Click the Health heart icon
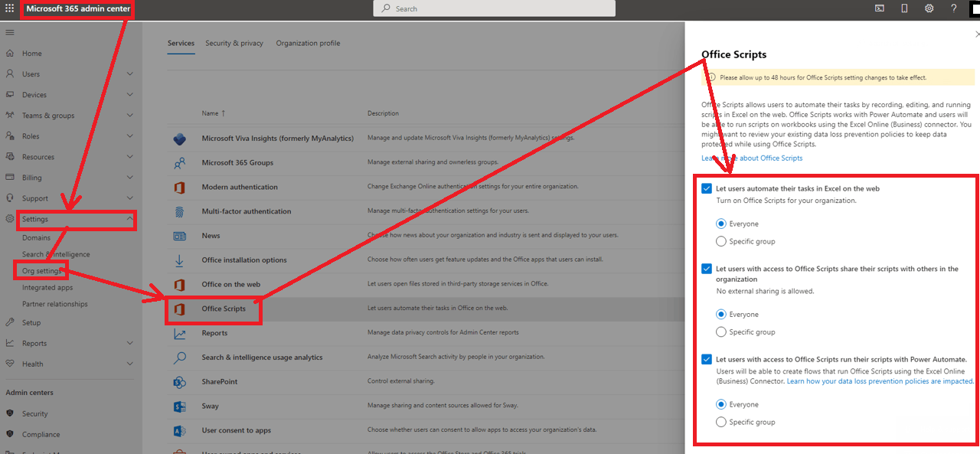980x454 pixels. coord(10,364)
